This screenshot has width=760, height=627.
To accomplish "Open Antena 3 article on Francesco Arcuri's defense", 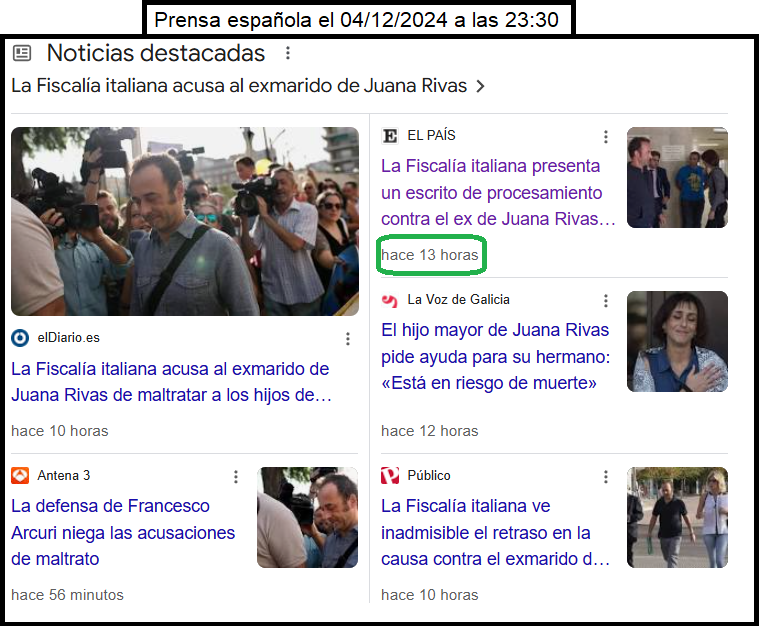I will [x=123, y=533].
